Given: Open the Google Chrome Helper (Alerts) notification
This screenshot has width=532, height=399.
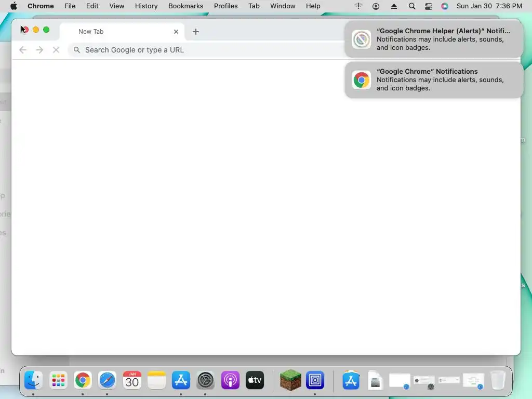Looking at the screenshot, I should tap(434, 39).
